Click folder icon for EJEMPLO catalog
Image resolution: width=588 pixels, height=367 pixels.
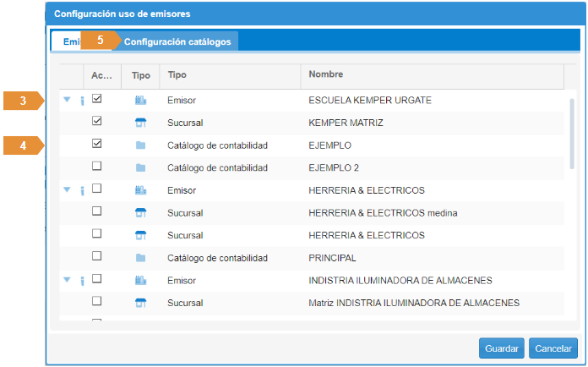pos(140,145)
